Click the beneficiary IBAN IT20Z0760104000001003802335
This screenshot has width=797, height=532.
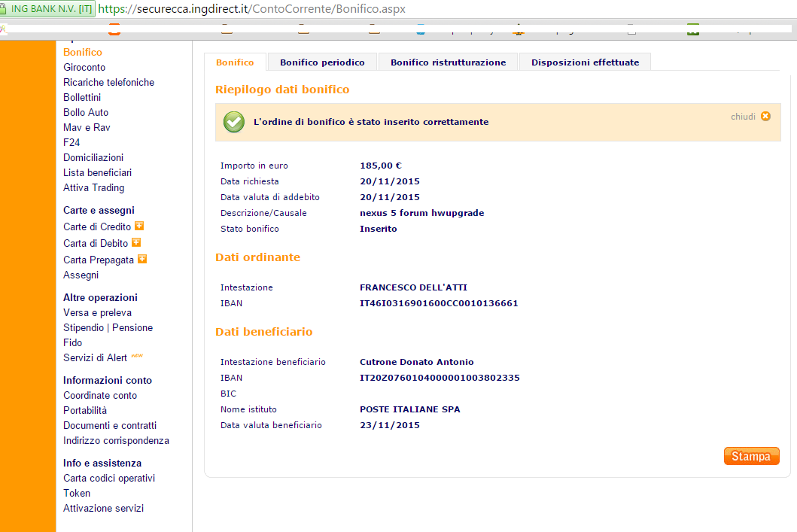[x=440, y=378]
